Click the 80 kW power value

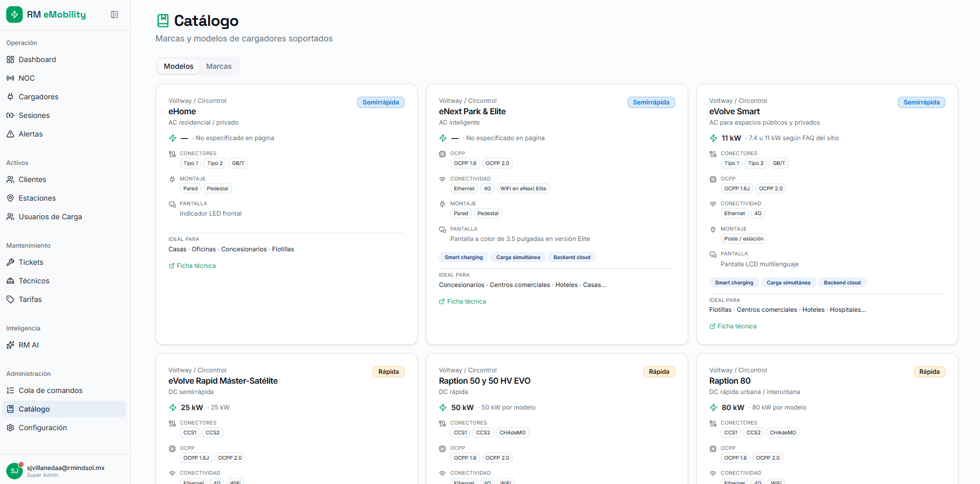pos(733,407)
